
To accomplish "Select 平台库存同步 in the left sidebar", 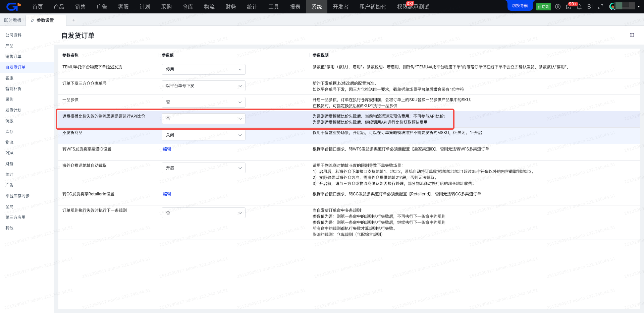I will tap(27, 196).
